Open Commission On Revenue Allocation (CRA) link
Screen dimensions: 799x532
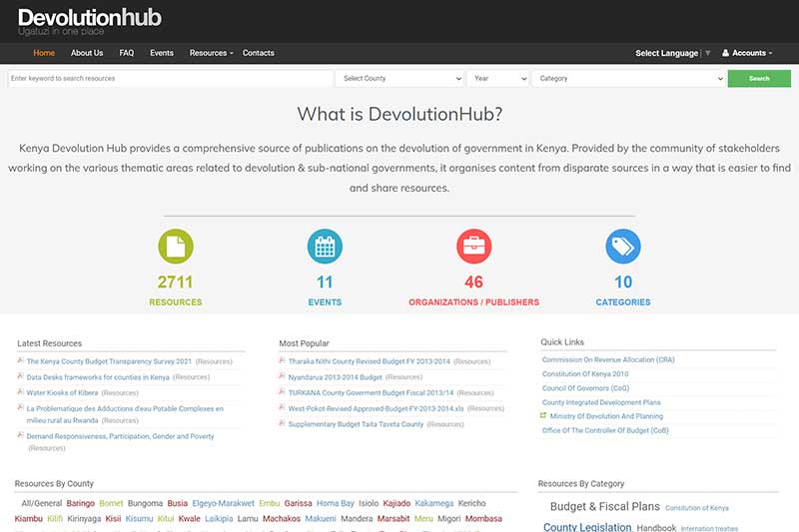click(608, 360)
